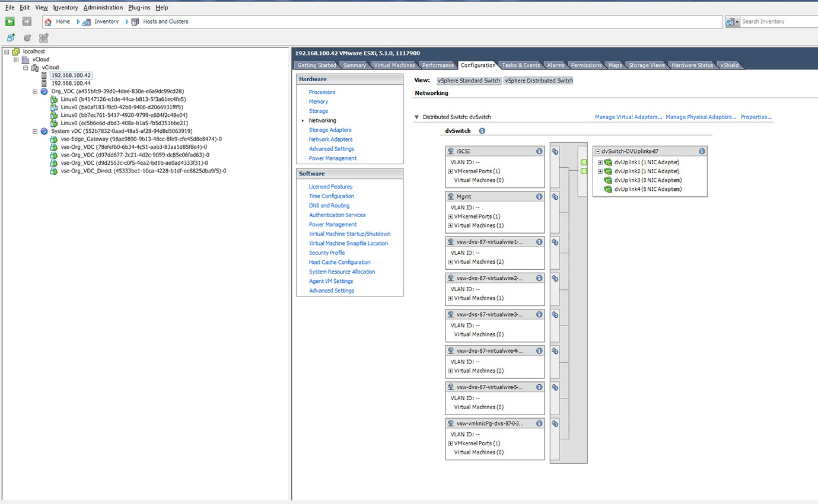Viewport: 818px width, 504px height.
Task: Click the Home icon in address bar
Action: point(48,22)
